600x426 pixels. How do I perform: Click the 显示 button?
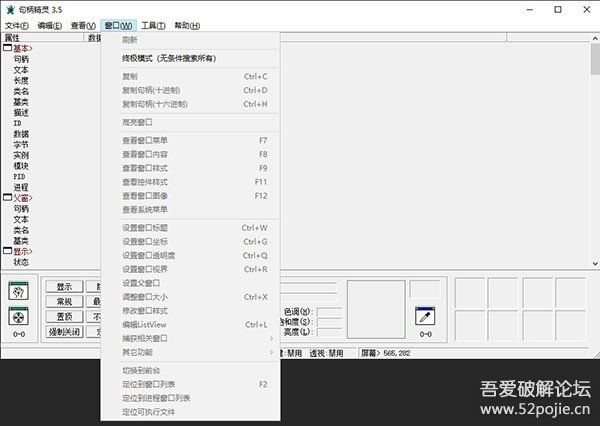coord(64,287)
